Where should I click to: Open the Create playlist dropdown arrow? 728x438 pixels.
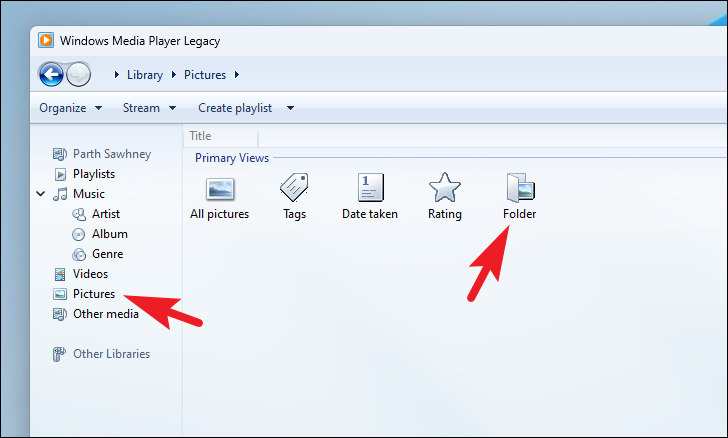(290, 108)
